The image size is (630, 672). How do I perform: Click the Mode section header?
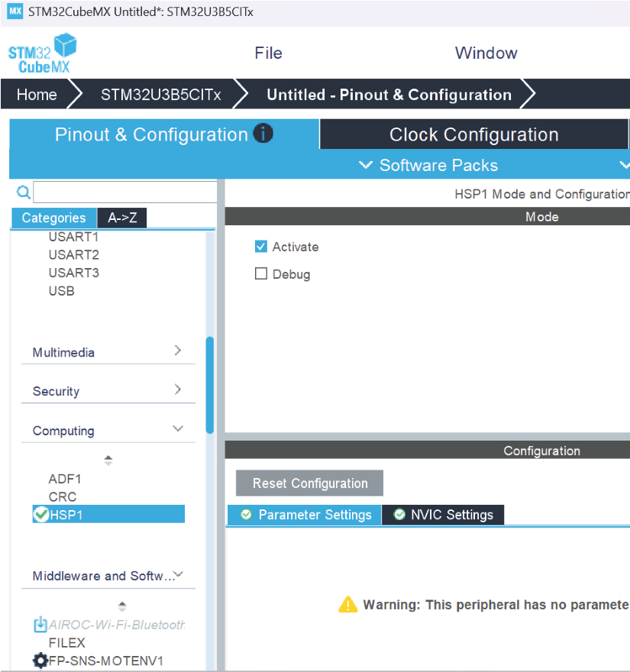[428, 216]
